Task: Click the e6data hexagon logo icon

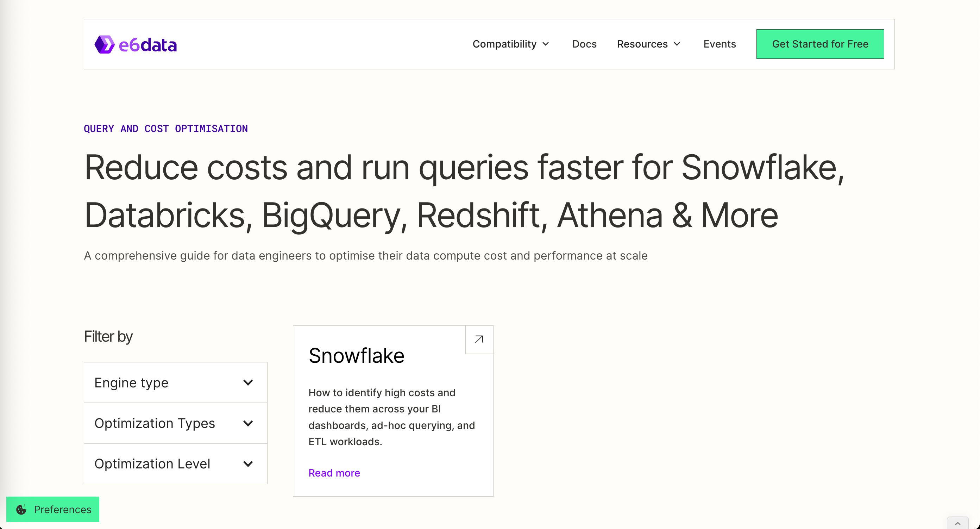Action: [104, 44]
